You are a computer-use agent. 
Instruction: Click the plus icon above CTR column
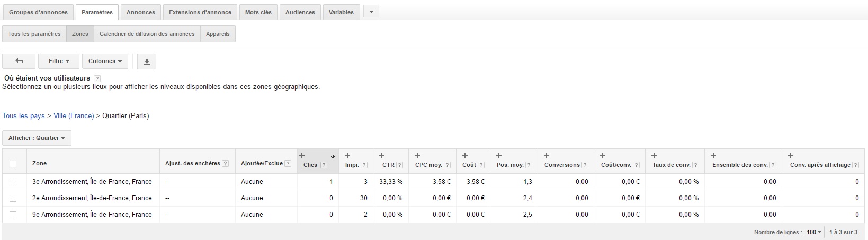381,156
